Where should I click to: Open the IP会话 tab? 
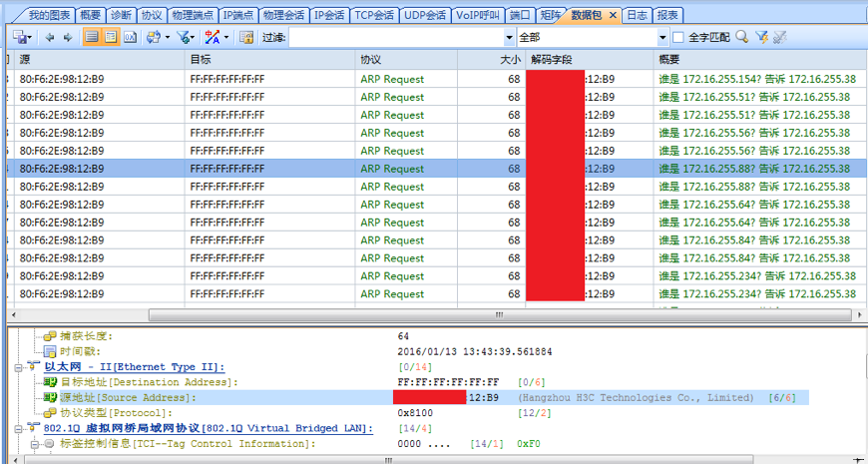pos(329,15)
